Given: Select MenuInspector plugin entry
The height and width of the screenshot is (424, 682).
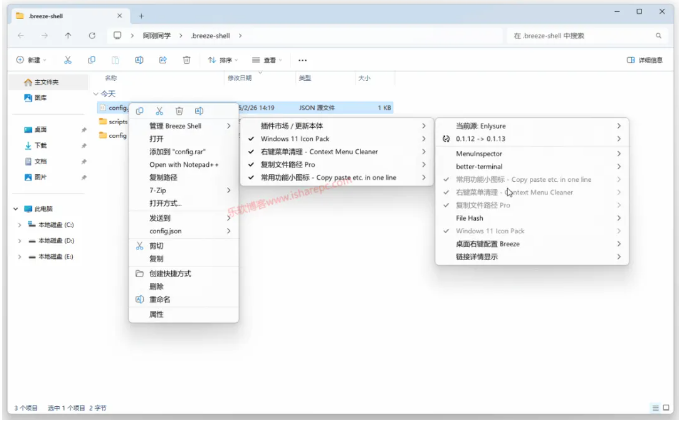Looking at the screenshot, I should 532,154.
